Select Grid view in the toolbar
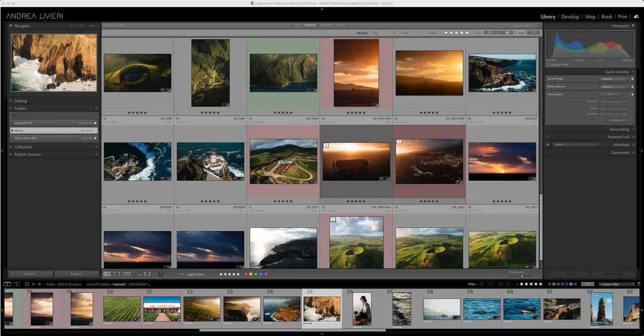Screen dimensions: 644x336 [107, 274]
